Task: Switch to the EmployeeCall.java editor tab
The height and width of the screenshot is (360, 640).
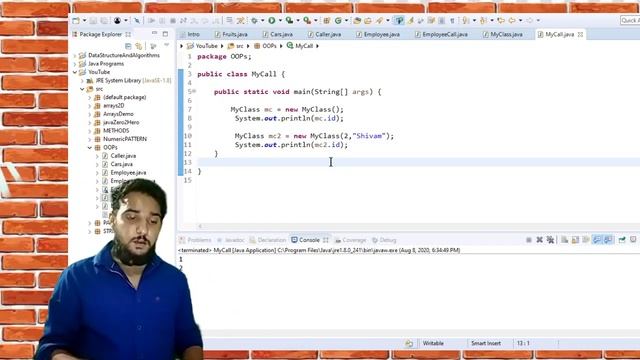Action: click(441, 34)
